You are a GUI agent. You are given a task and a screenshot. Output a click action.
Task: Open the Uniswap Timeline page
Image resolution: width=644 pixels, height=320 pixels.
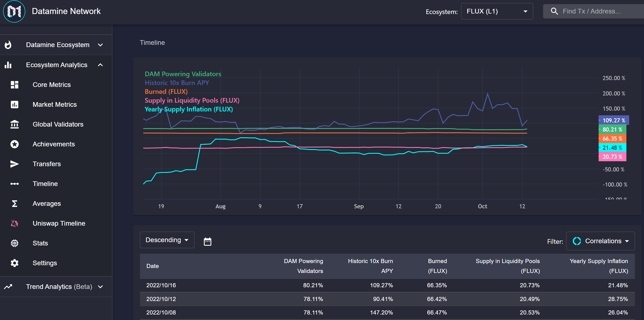(x=59, y=223)
